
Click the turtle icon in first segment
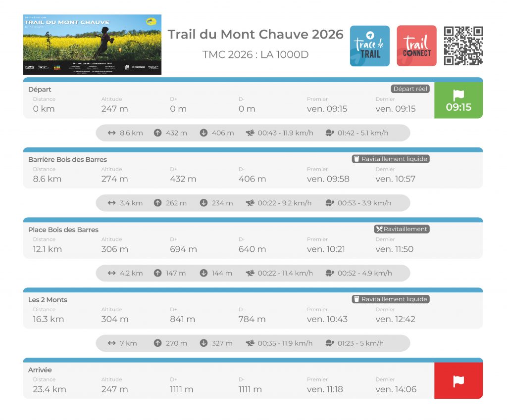coord(330,133)
